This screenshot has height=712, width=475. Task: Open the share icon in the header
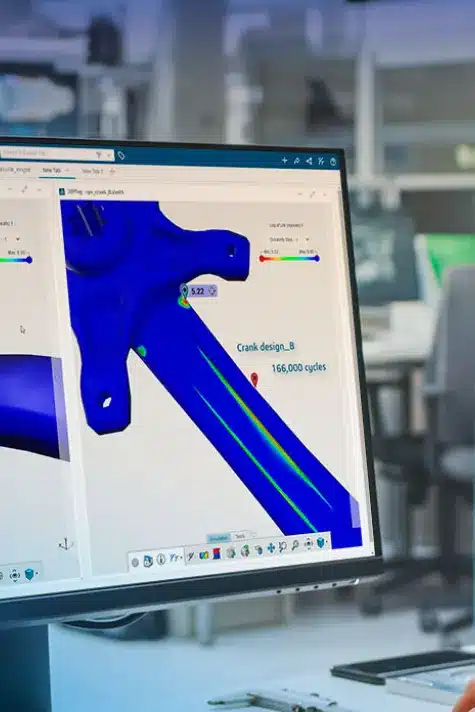309,161
